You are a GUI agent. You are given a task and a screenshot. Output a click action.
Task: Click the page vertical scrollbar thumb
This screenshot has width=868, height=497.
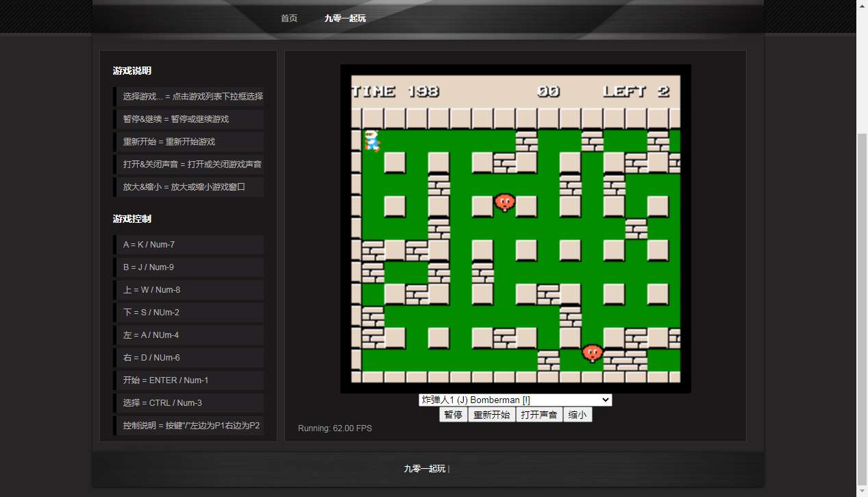point(862,308)
